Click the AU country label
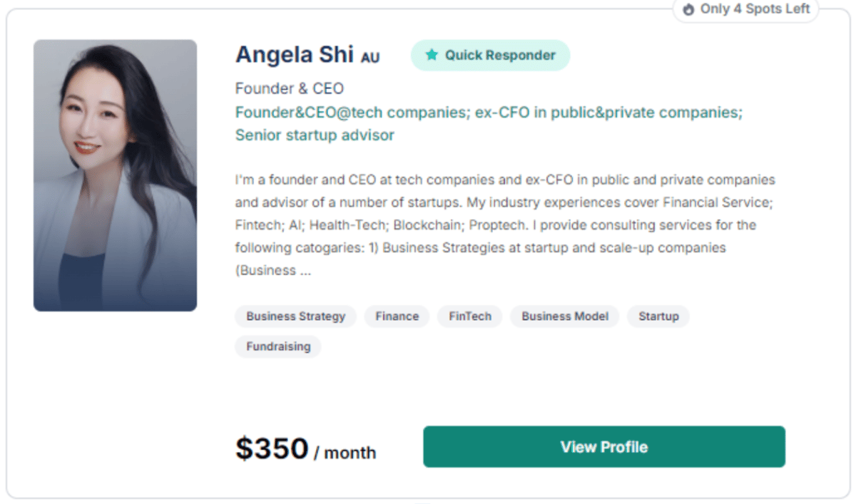The width and height of the screenshot is (856, 504). click(370, 58)
